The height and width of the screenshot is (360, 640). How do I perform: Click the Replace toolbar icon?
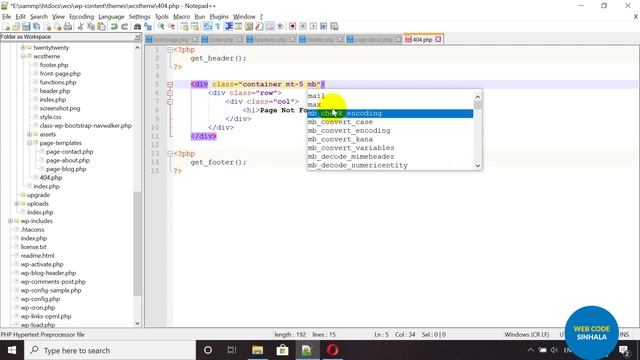pyautogui.click(x=148, y=27)
